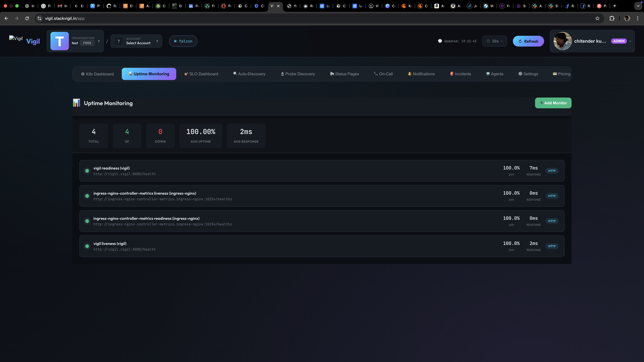Open the Incidents alert icon

point(452,74)
